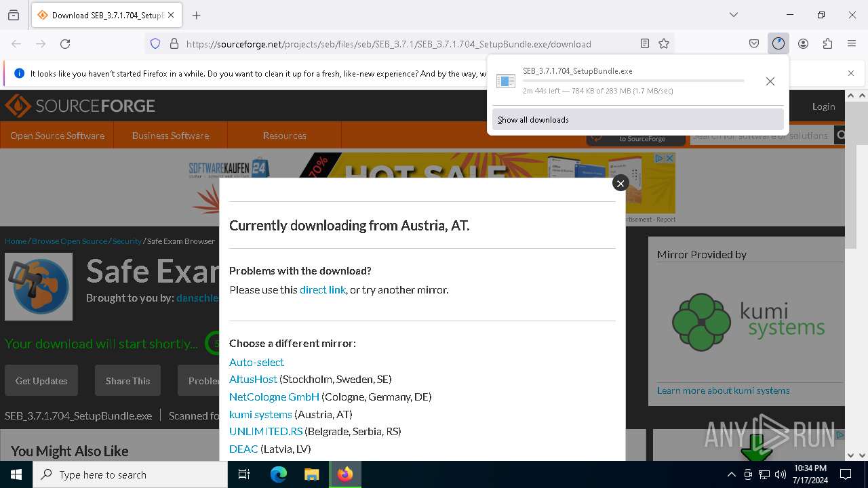Dismiss the Firefox refresh notification bar

[x=851, y=73]
